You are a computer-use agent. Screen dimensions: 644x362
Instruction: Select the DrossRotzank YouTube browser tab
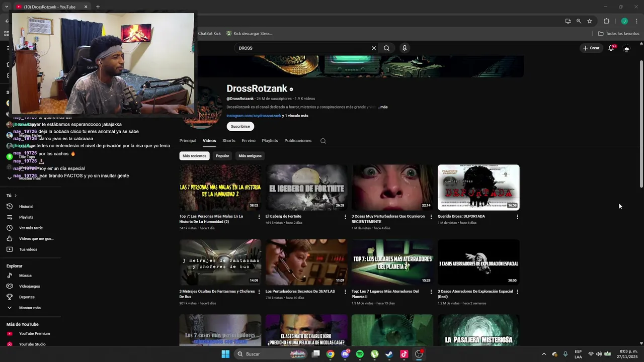click(50, 7)
